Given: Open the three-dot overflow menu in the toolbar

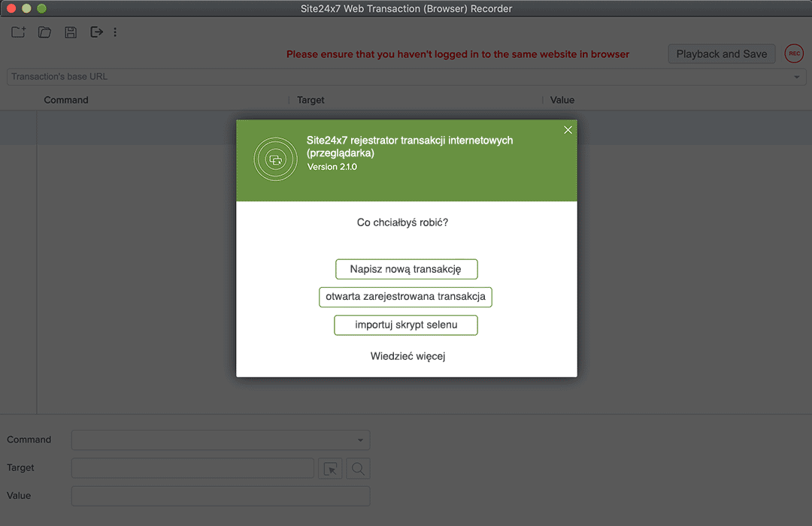Looking at the screenshot, I should click(115, 32).
